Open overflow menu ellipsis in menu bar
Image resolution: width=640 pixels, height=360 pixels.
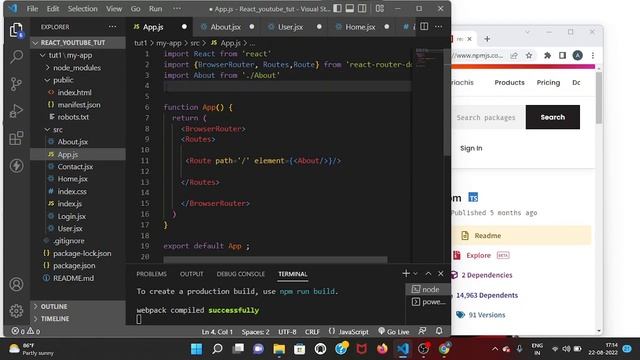(177, 9)
